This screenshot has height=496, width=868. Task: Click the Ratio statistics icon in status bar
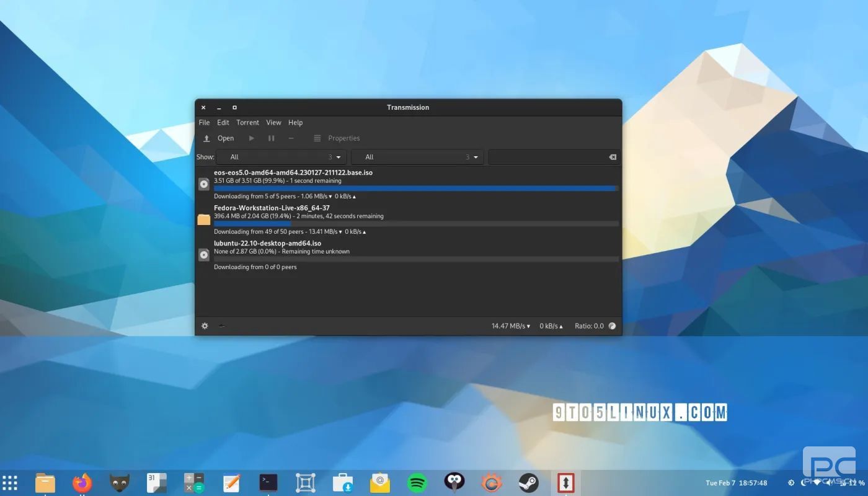point(613,326)
